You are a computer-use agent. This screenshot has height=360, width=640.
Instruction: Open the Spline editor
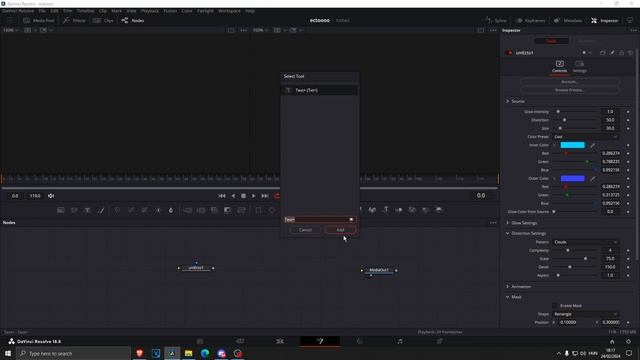[496, 20]
